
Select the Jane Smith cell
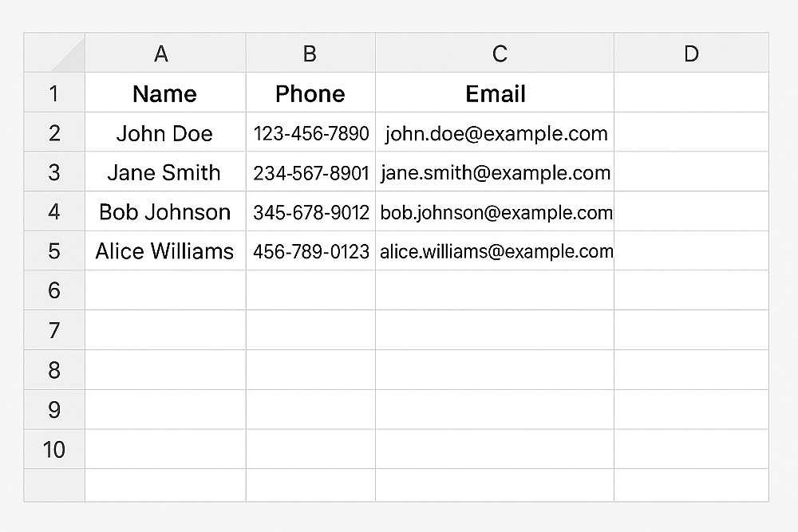164,172
